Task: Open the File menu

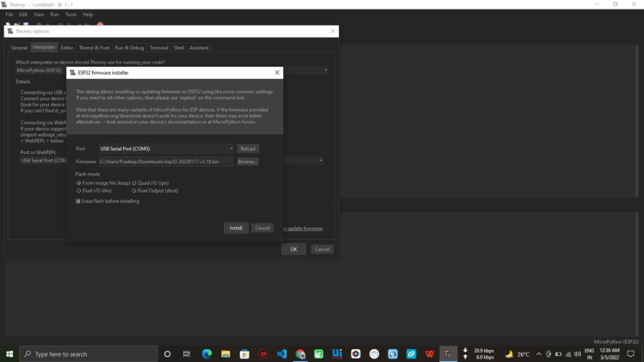Action: 9,15
